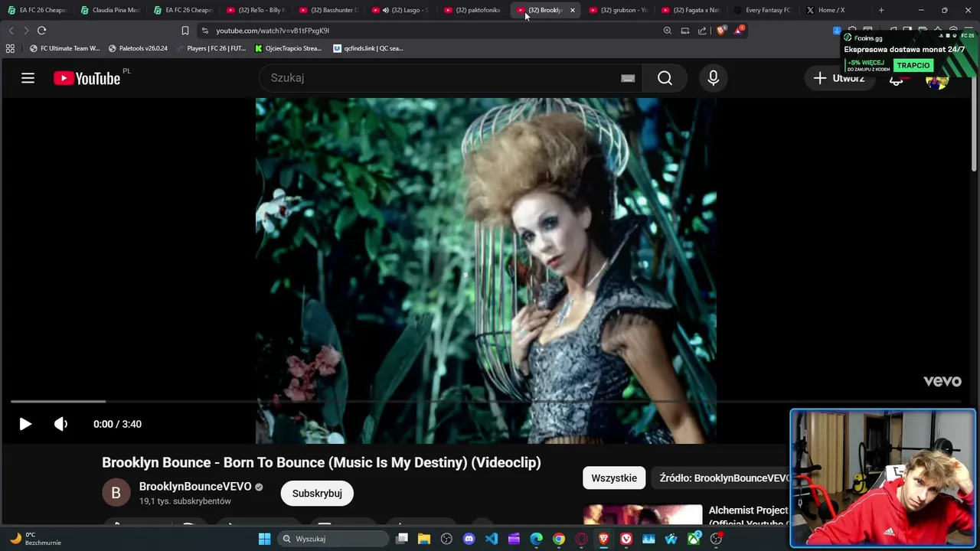Viewport: 980px width, 551px height.
Task: Open the Brave Rewards triangle icon
Action: [739, 31]
